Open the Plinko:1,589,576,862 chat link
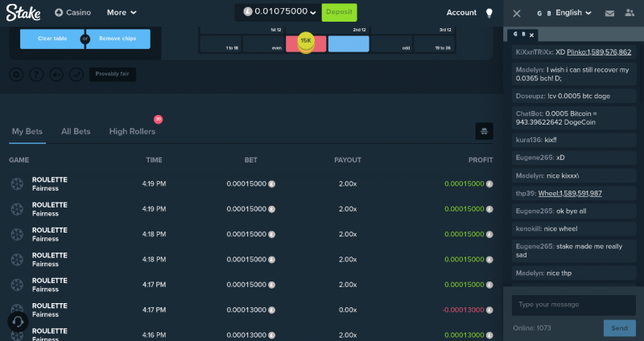This screenshot has height=341, width=644. click(x=599, y=52)
